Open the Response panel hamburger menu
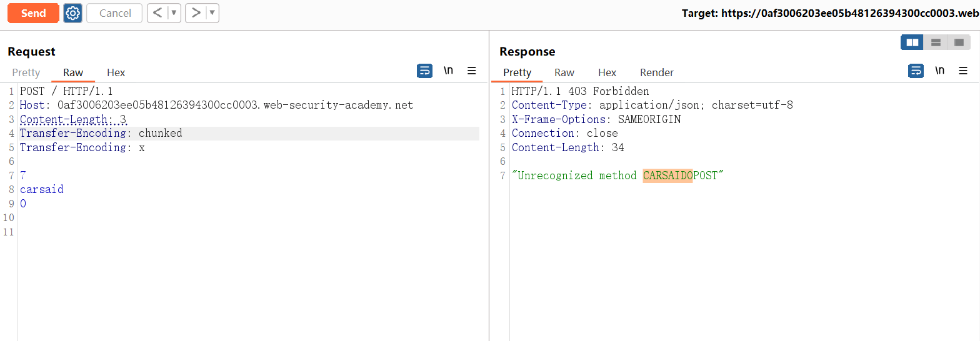The height and width of the screenshot is (341, 980). pos(963,71)
